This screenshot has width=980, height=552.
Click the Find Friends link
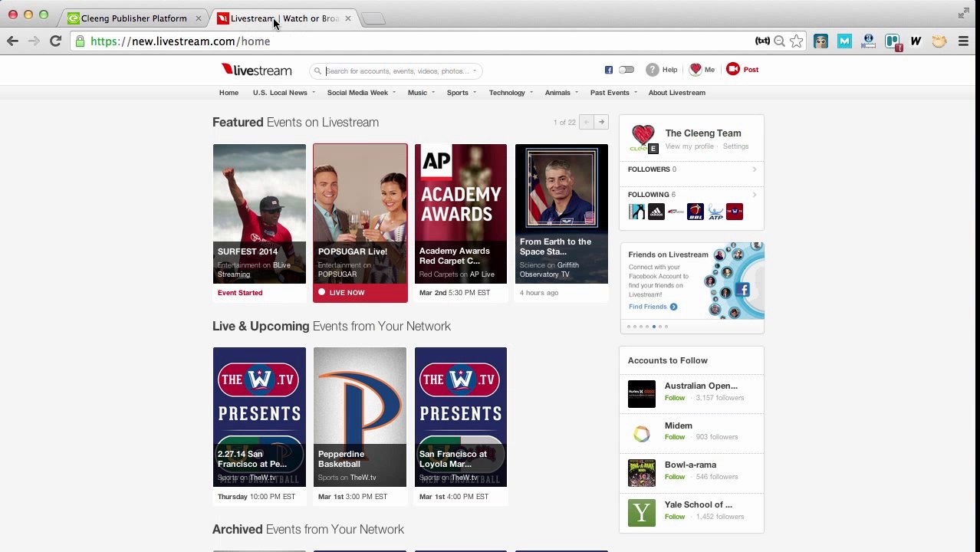pyautogui.click(x=653, y=307)
